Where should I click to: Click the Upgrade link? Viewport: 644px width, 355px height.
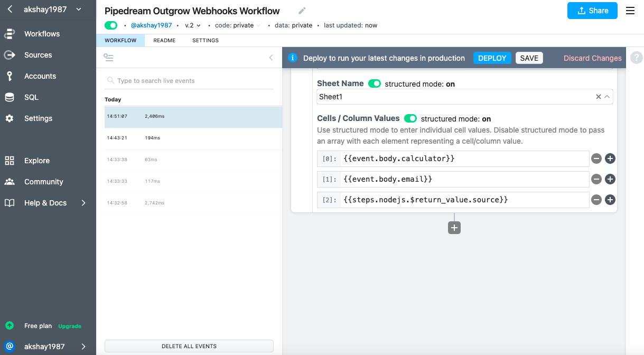point(70,326)
